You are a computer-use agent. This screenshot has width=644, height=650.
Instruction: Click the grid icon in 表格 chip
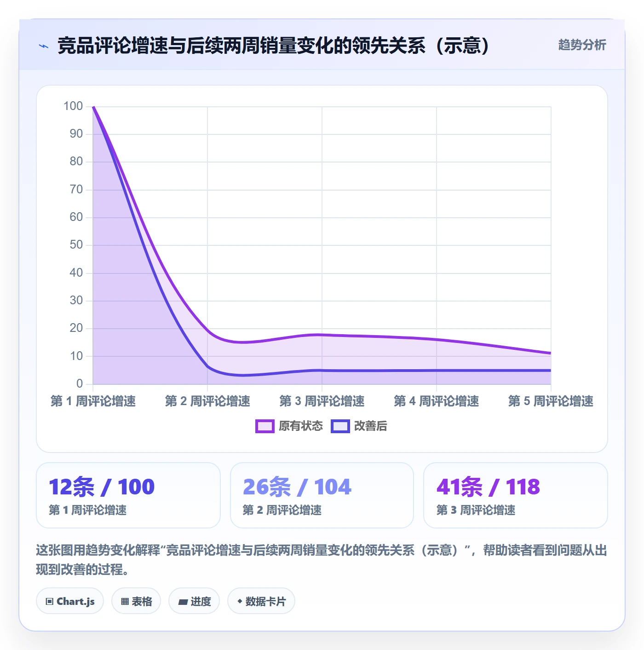(x=125, y=602)
